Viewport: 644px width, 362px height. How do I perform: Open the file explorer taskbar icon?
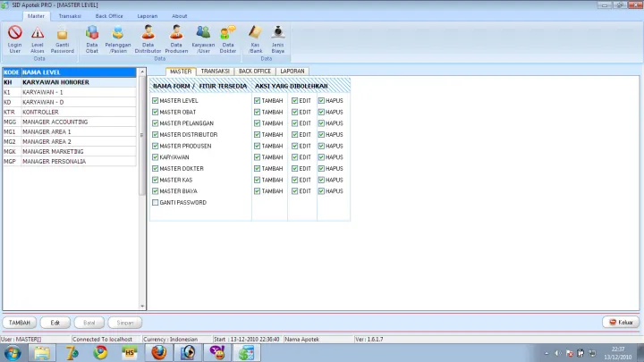pos(41,352)
